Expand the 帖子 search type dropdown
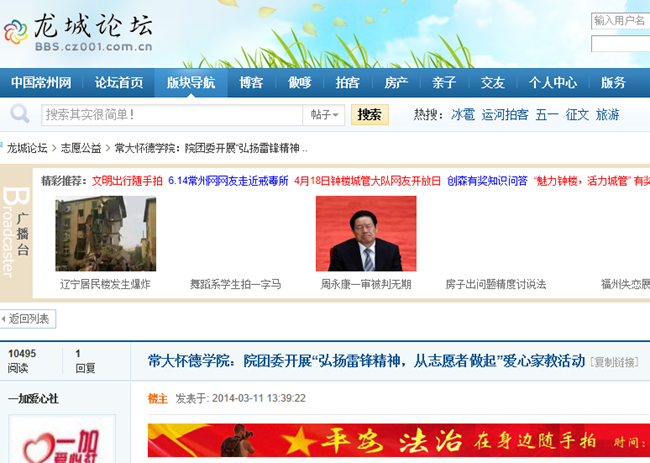 coord(324,115)
